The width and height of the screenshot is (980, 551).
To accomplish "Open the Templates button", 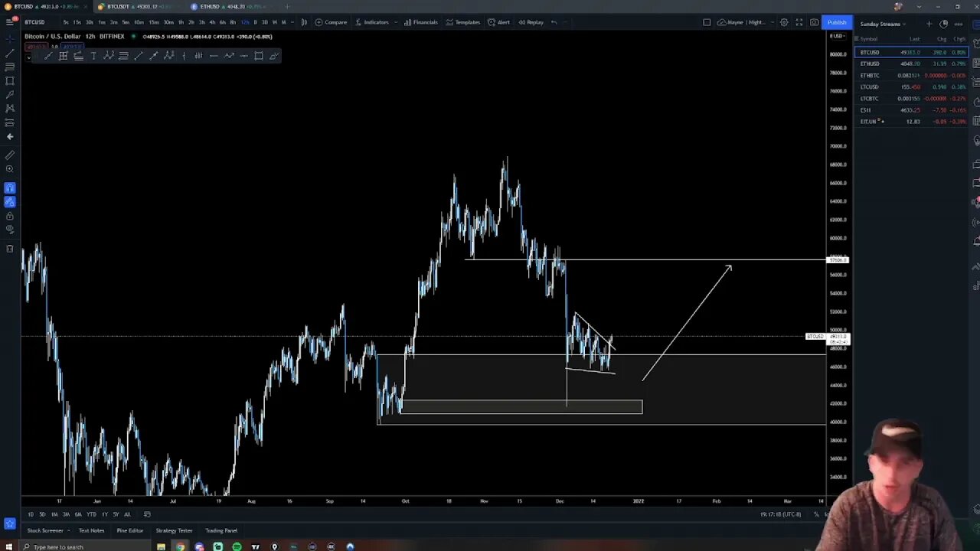I will [x=463, y=22].
